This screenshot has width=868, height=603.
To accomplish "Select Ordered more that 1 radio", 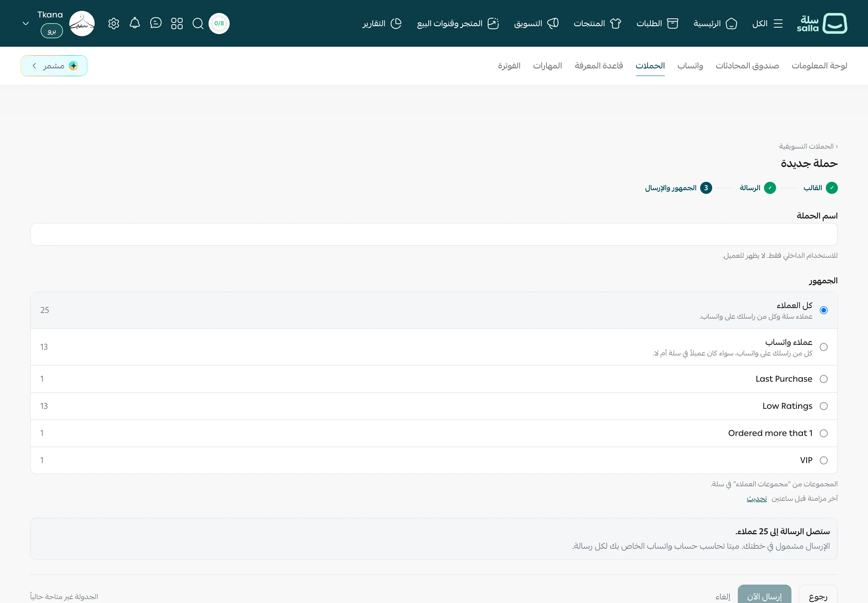I will 824,433.
